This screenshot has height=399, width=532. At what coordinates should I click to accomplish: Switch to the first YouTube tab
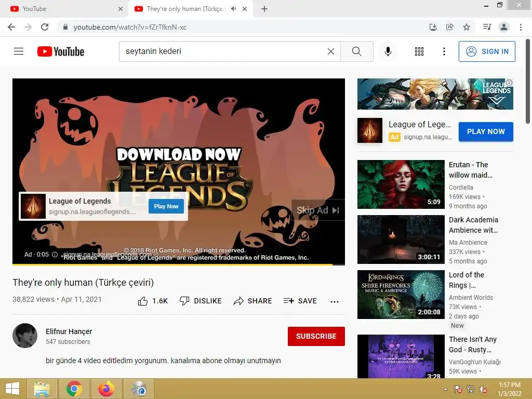click(64, 9)
